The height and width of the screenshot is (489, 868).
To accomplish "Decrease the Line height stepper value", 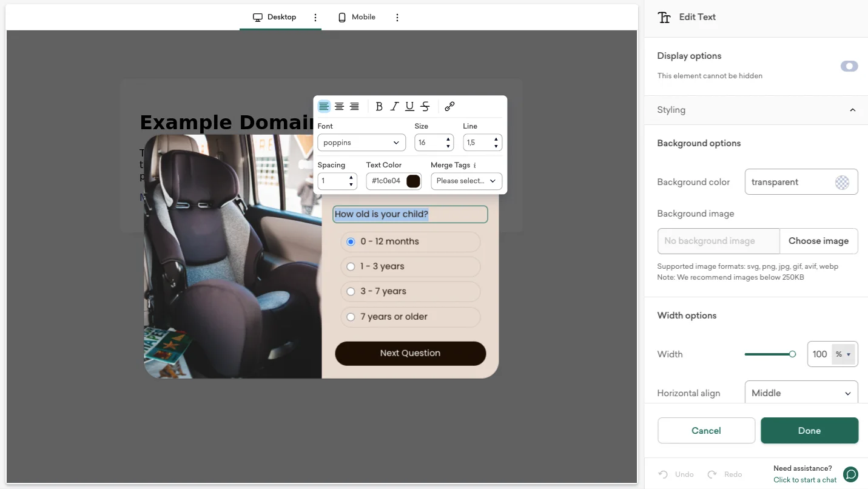I will click(x=496, y=146).
